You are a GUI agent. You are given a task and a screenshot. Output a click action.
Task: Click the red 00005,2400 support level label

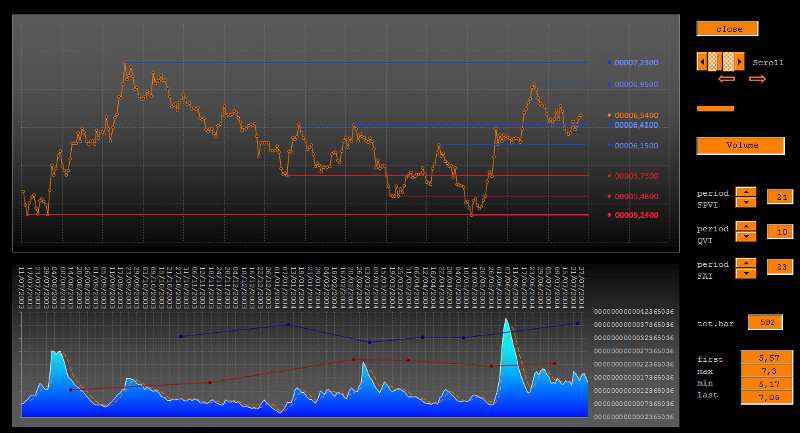[x=635, y=215]
